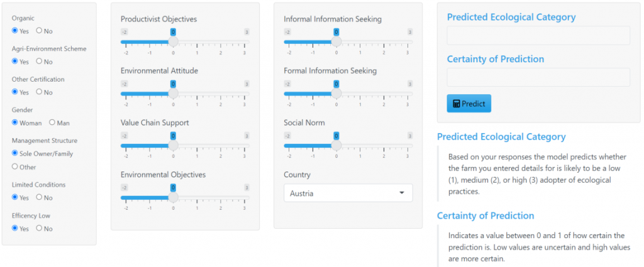Click the Informal Information Seeking slider handle
The image size is (644, 267).
(336, 41)
